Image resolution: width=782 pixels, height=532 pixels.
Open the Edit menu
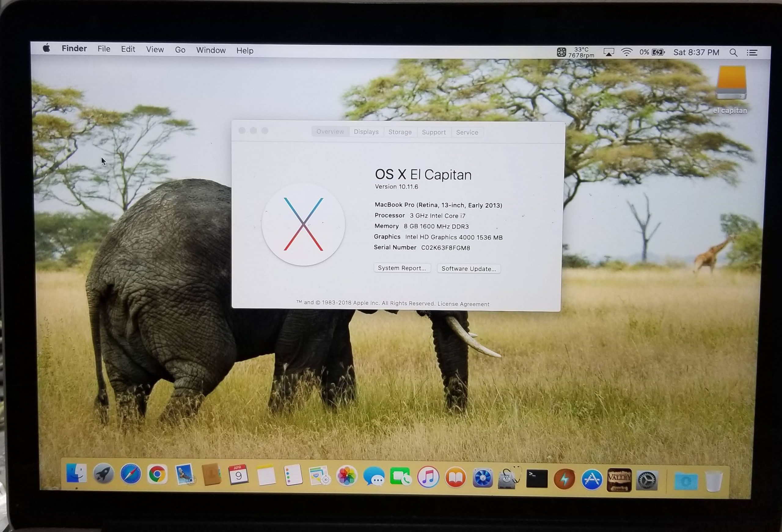(x=128, y=49)
